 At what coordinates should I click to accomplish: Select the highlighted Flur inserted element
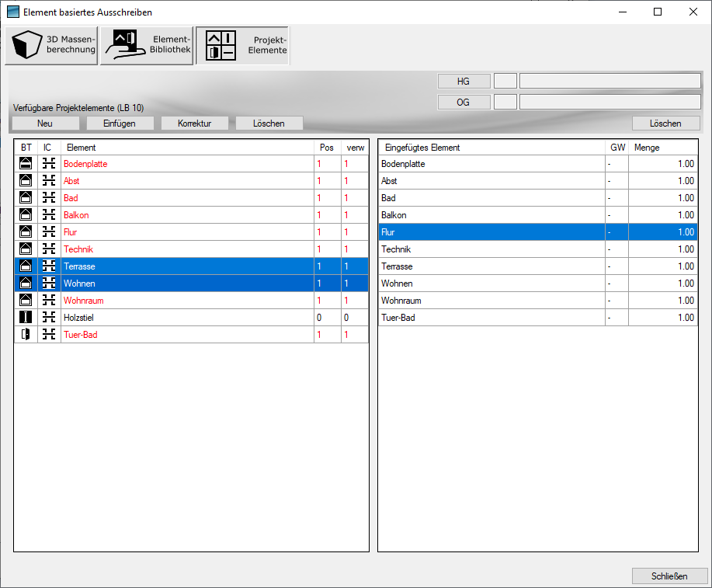538,231
